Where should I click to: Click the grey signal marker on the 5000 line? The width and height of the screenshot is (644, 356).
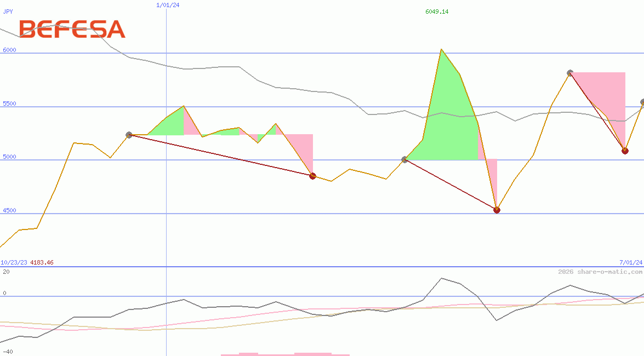(404, 160)
